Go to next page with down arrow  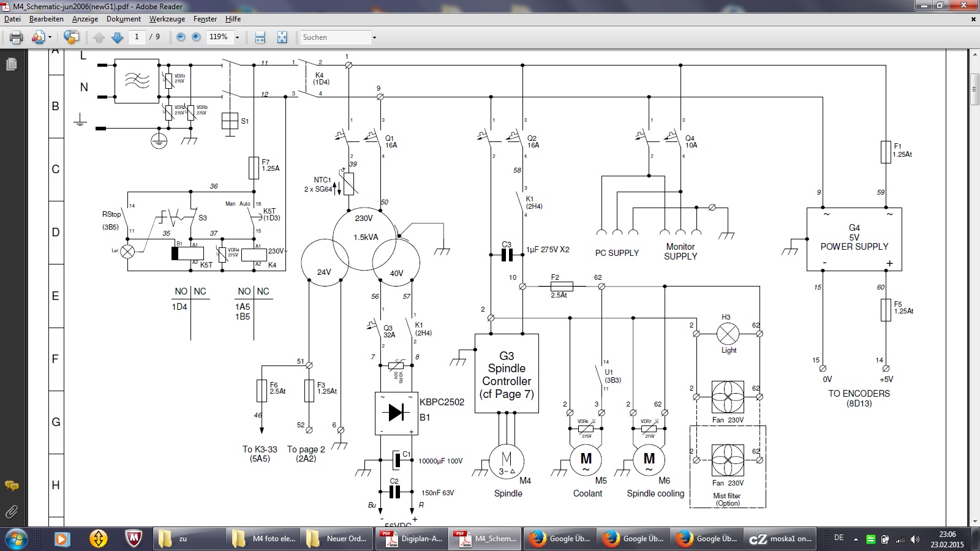coord(118,37)
